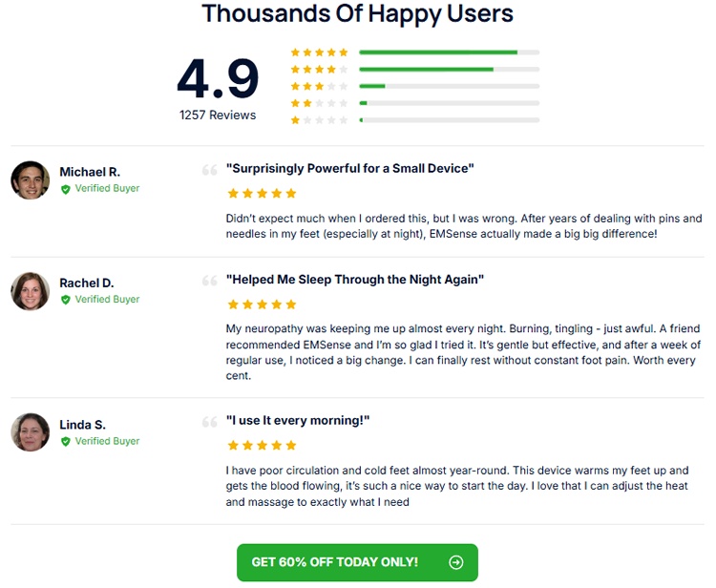Click the star rating on Linda S.'s review
This screenshot has width=716, height=588.
(262, 446)
